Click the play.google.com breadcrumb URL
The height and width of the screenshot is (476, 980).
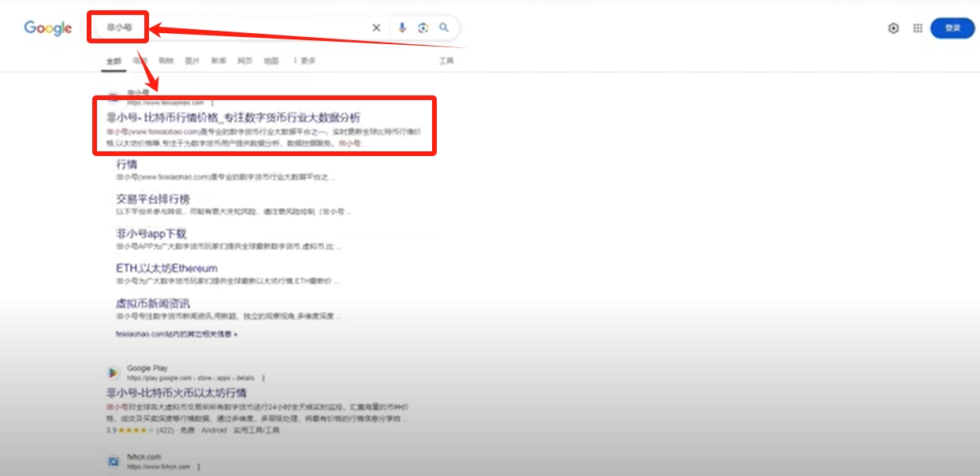190,378
